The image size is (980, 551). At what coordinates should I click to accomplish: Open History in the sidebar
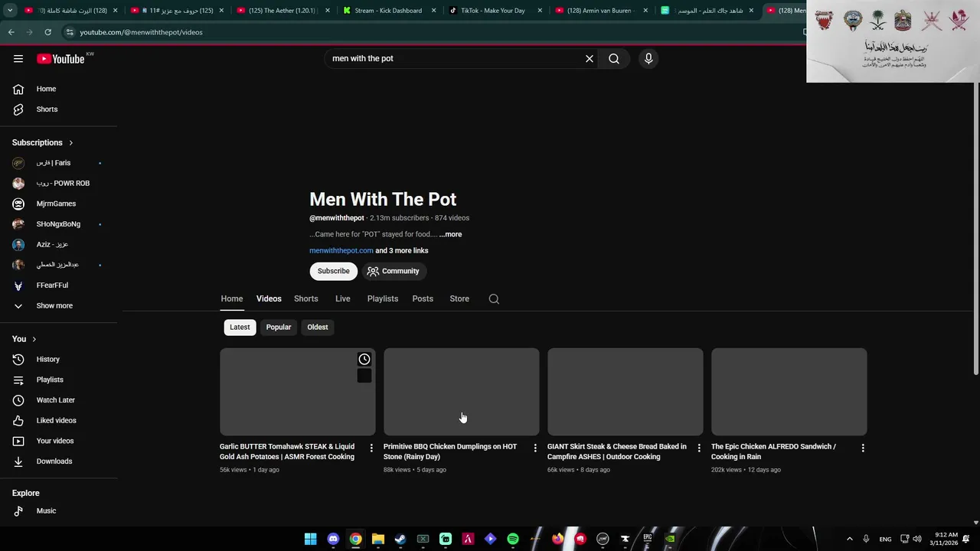[58, 359]
